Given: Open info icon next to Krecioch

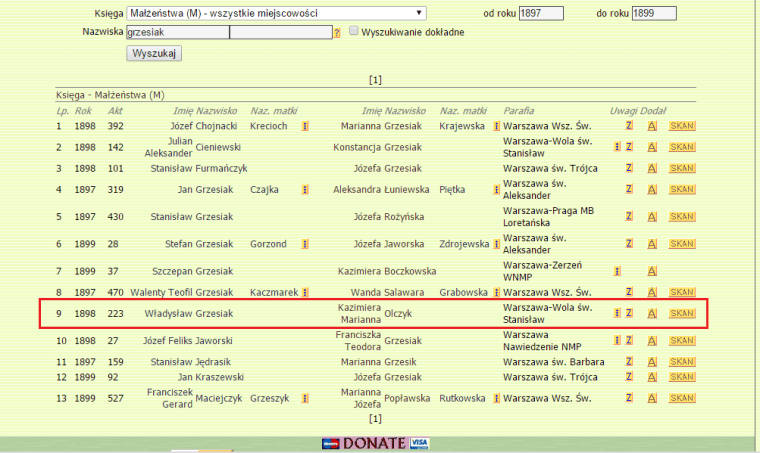Looking at the screenshot, I should tap(304, 126).
